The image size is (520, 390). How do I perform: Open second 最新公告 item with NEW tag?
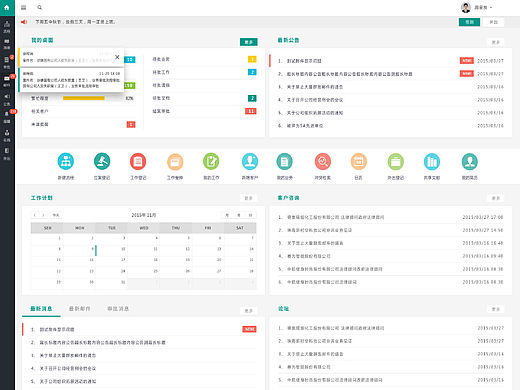coord(390,74)
